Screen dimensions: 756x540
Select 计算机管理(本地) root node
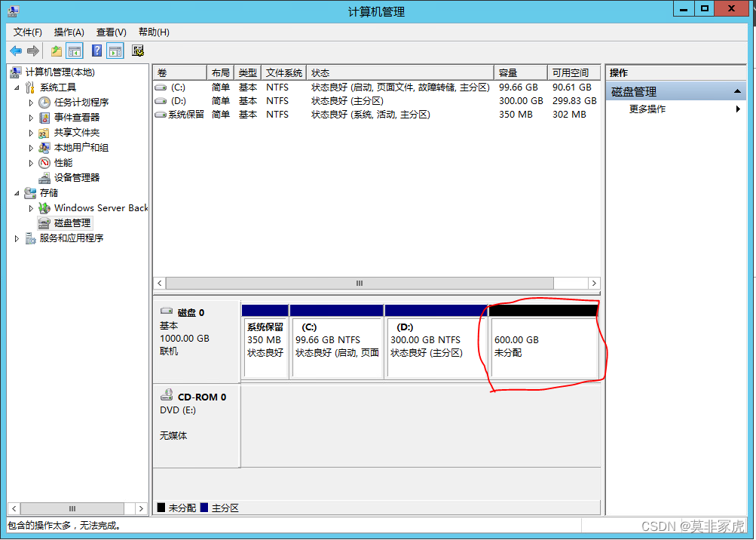[60, 72]
